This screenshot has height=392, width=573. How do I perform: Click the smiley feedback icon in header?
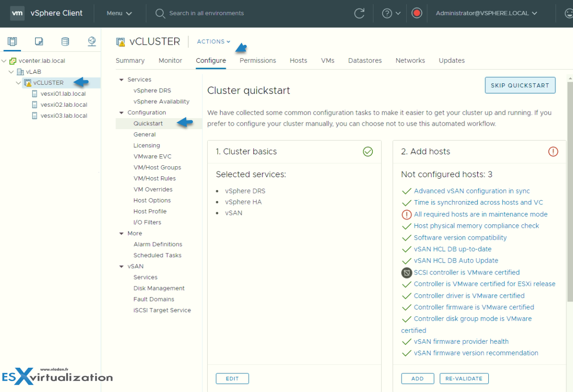click(x=568, y=13)
